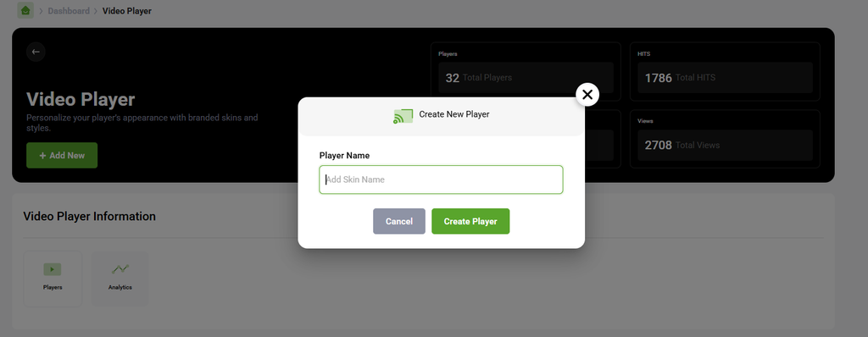Screen dimensions: 868x337
Task: Click the 32 Total Players stat
Action: (x=526, y=77)
